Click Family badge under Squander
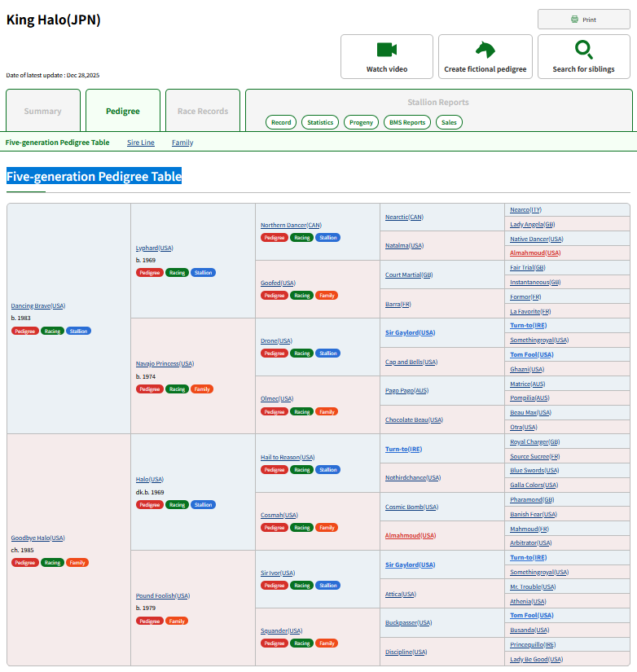 (x=327, y=643)
